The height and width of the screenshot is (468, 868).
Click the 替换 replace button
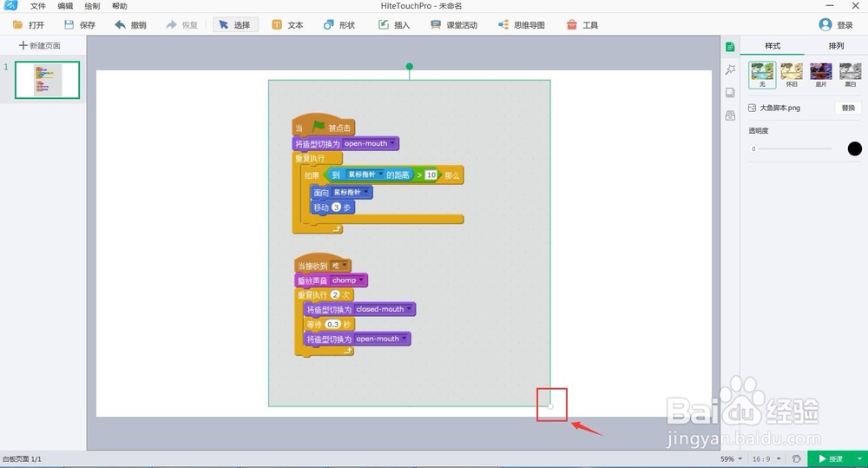coord(848,108)
